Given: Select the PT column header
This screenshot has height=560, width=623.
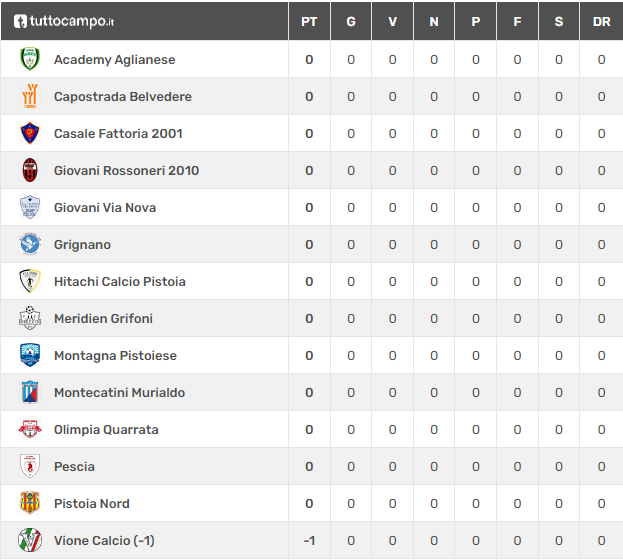Looking at the screenshot, I should [309, 21].
